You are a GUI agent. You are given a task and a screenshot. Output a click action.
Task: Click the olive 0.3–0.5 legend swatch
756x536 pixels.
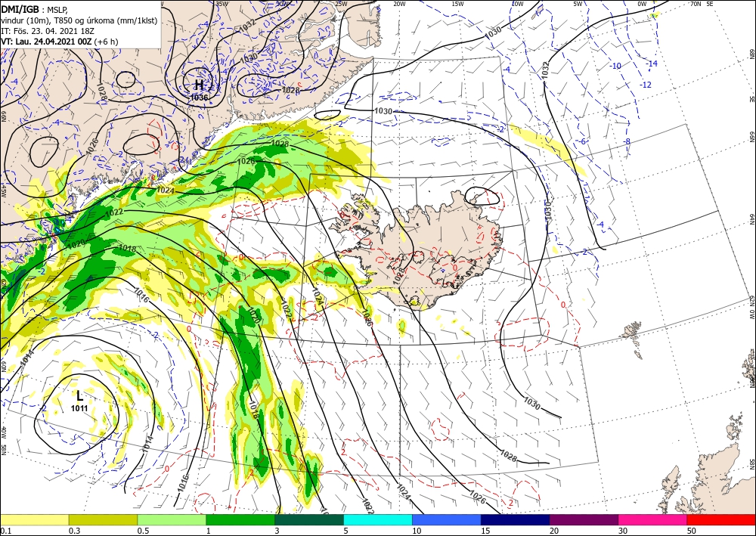[x=103, y=519]
